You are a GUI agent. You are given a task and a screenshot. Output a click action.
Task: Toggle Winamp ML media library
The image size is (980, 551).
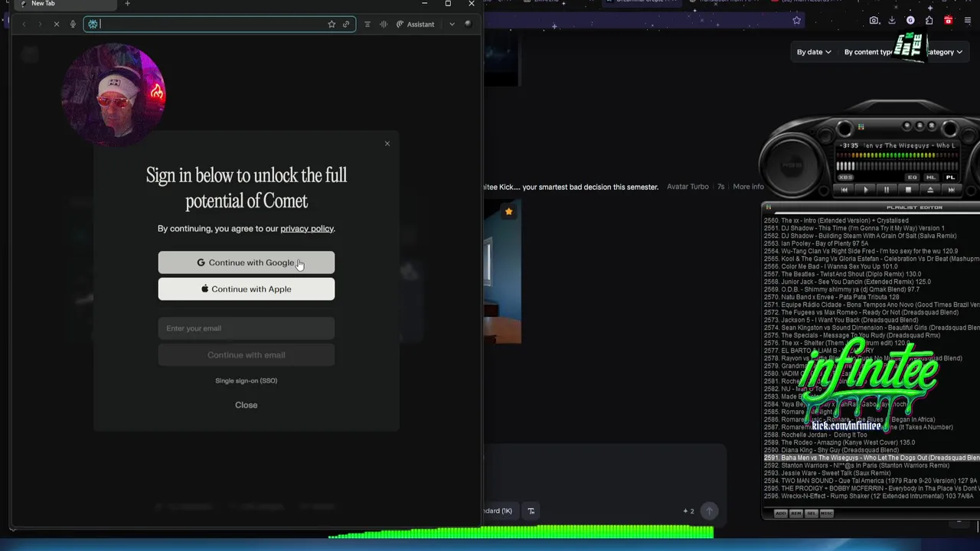[931, 178]
